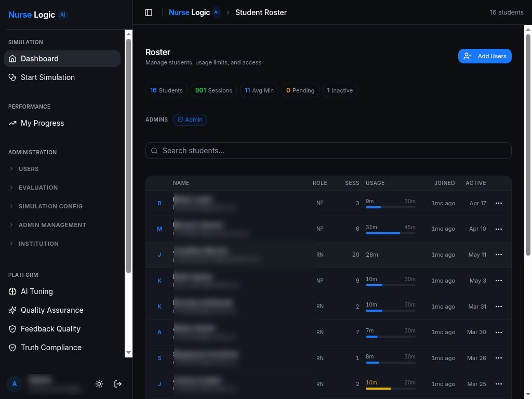This screenshot has width=532, height=399.
Task: Go to My Progress
Action: [x=62, y=123]
